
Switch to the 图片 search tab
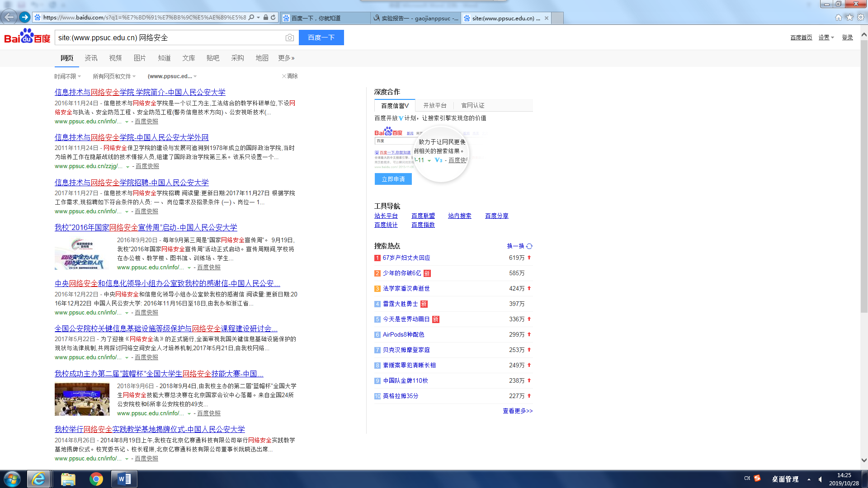click(140, 58)
